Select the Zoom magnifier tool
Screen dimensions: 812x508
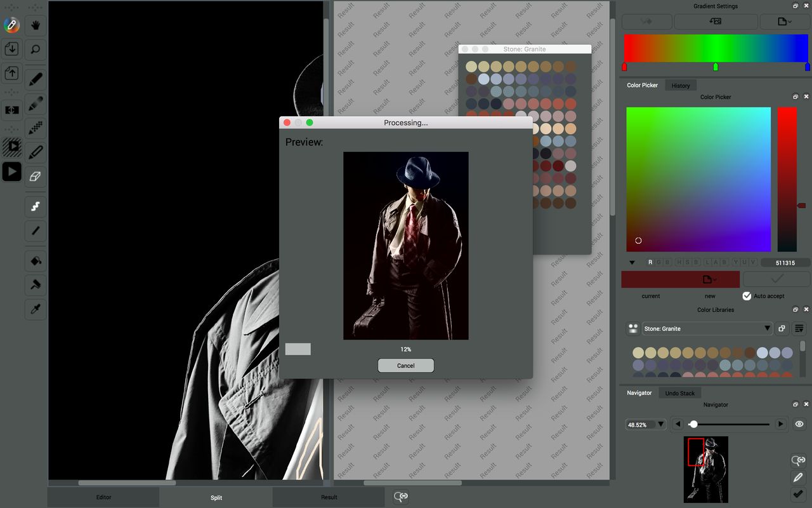[36, 49]
